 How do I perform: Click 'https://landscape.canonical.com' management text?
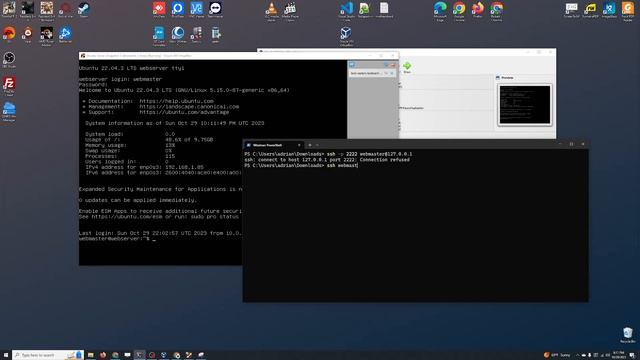tap(189, 107)
